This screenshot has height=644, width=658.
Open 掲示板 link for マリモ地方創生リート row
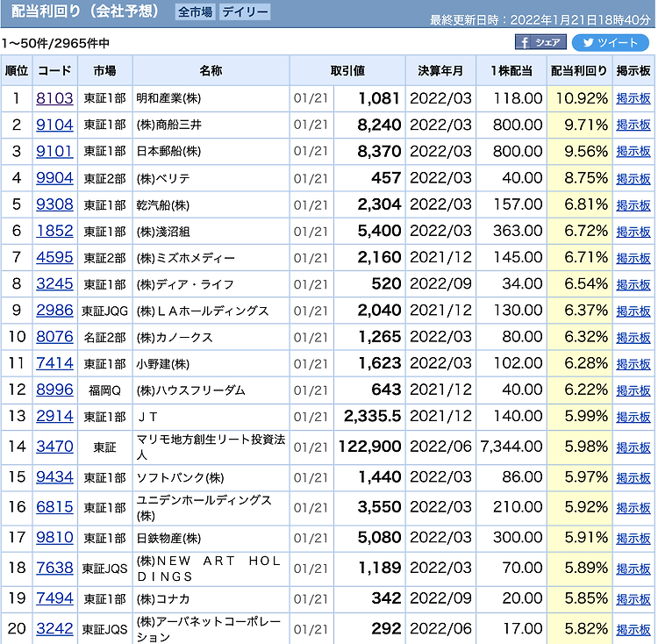633,447
